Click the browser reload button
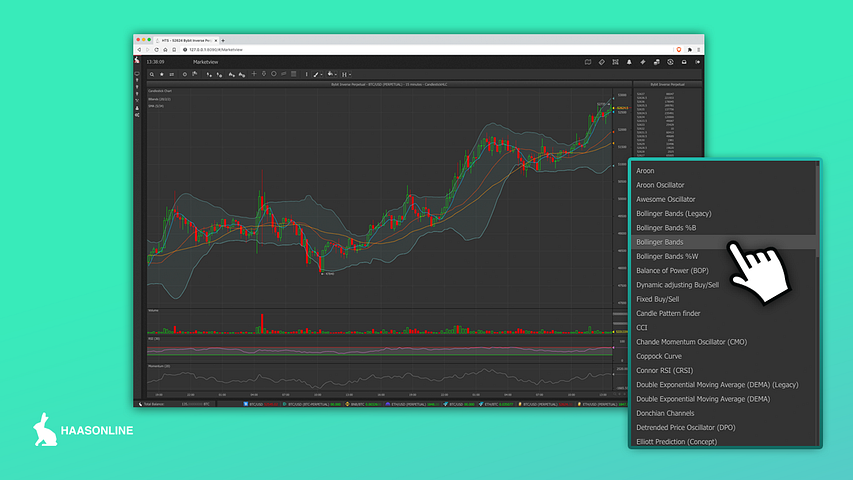 [x=156, y=50]
